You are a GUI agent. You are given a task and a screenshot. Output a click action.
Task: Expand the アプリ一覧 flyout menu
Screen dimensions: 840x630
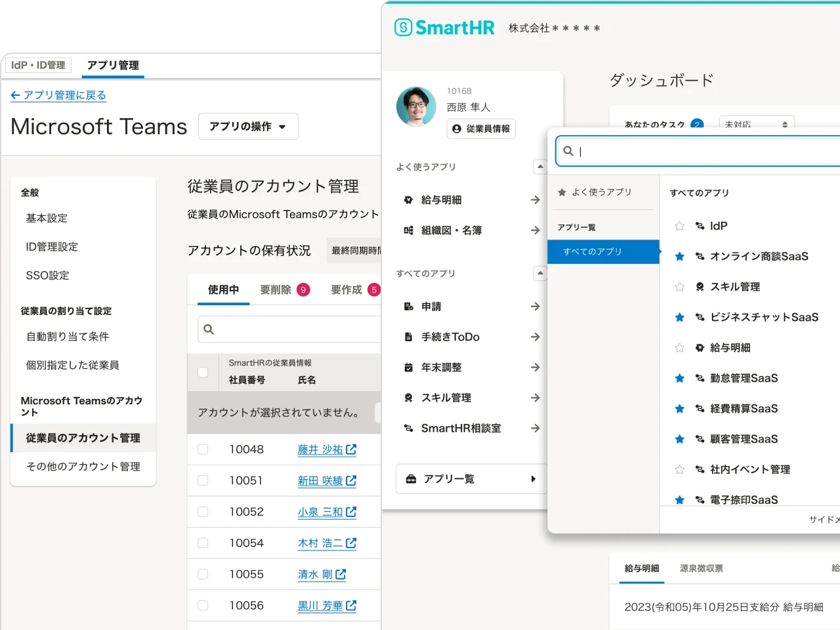tap(471, 479)
